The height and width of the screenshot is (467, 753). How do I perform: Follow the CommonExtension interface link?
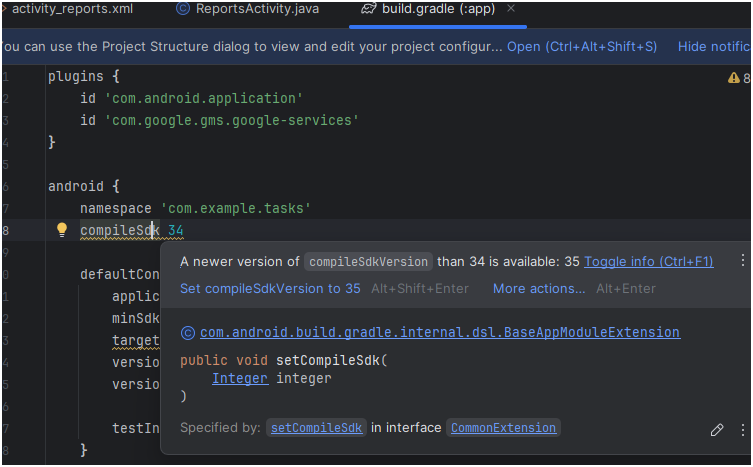pyautogui.click(x=503, y=428)
